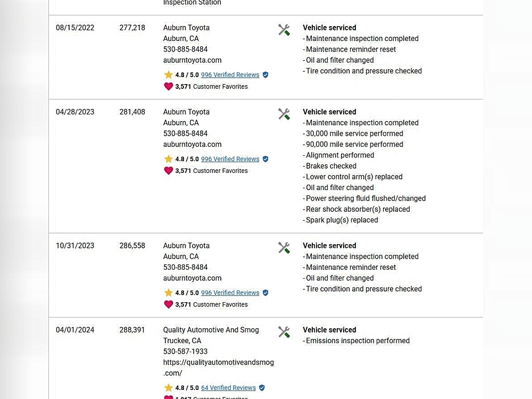Image resolution: width=532 pixels, height=399 pixels.
Task: Click the 286,558 mileage reading
Action: coord(132,246)
